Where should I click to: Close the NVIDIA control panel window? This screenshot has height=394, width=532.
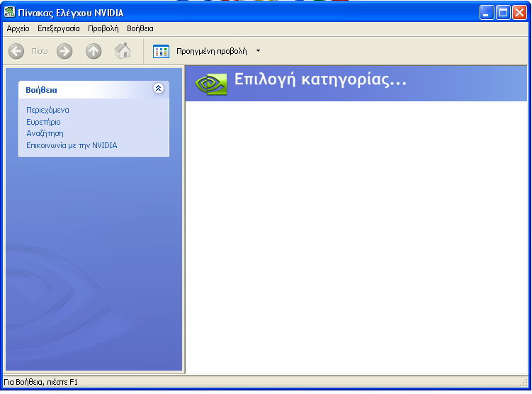[519, 13]
